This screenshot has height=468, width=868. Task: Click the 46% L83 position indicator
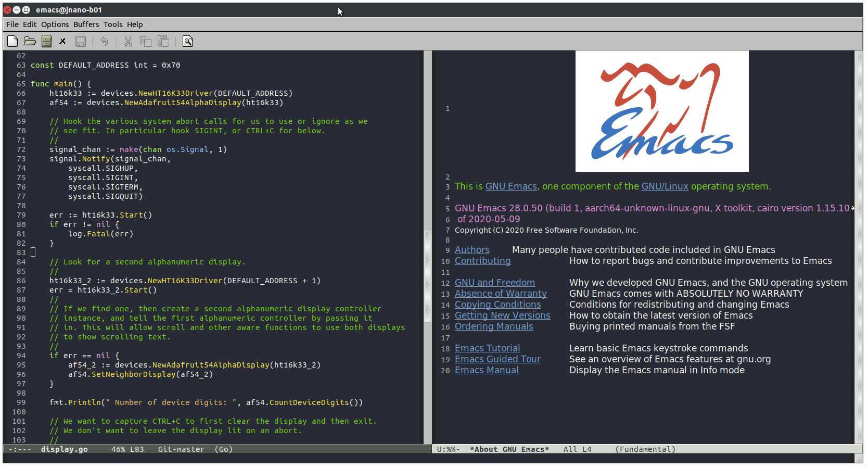coord(127,449)
